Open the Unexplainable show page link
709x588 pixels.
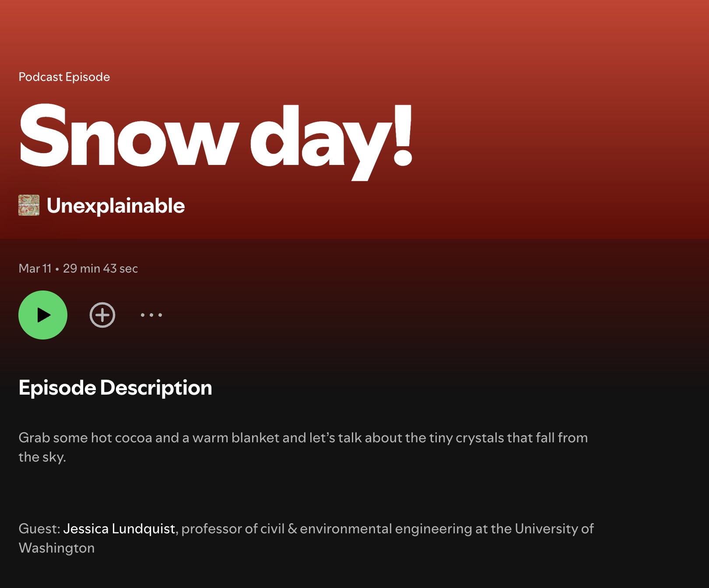[x=116, y=206]
